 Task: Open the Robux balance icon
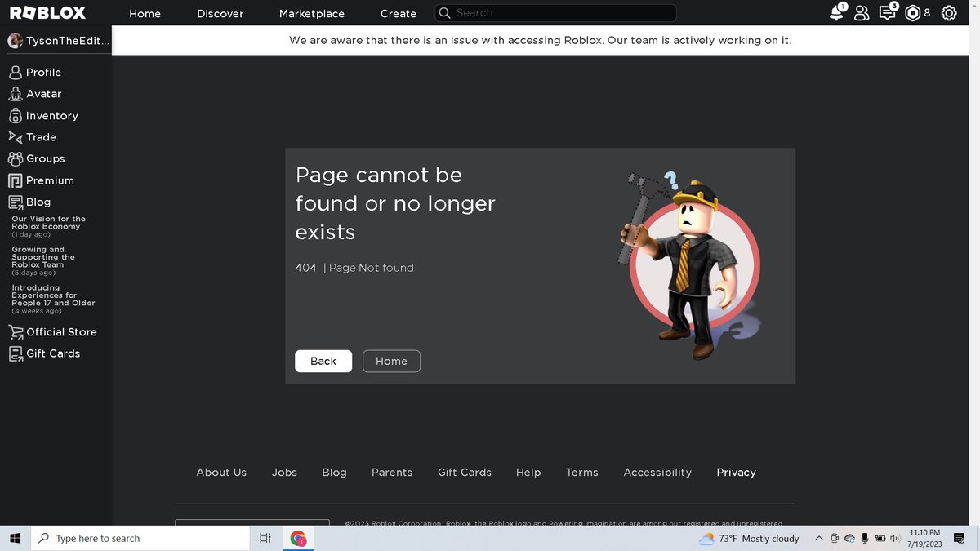[x=912, y=13]
